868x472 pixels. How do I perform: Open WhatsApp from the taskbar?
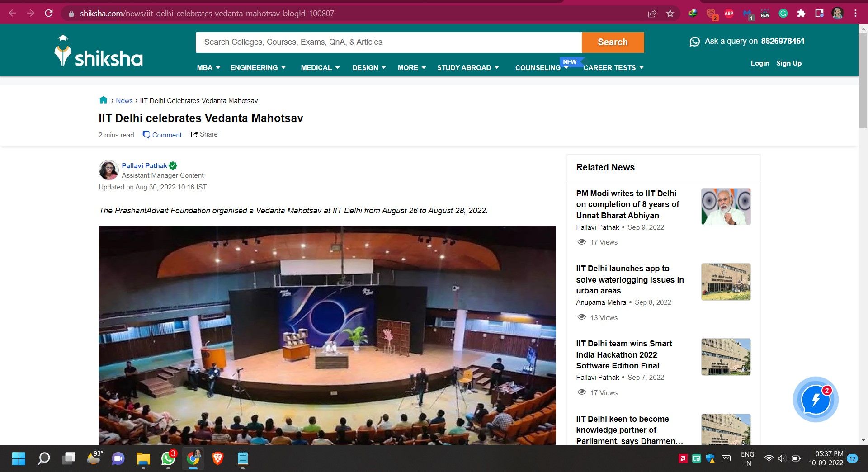168,459
